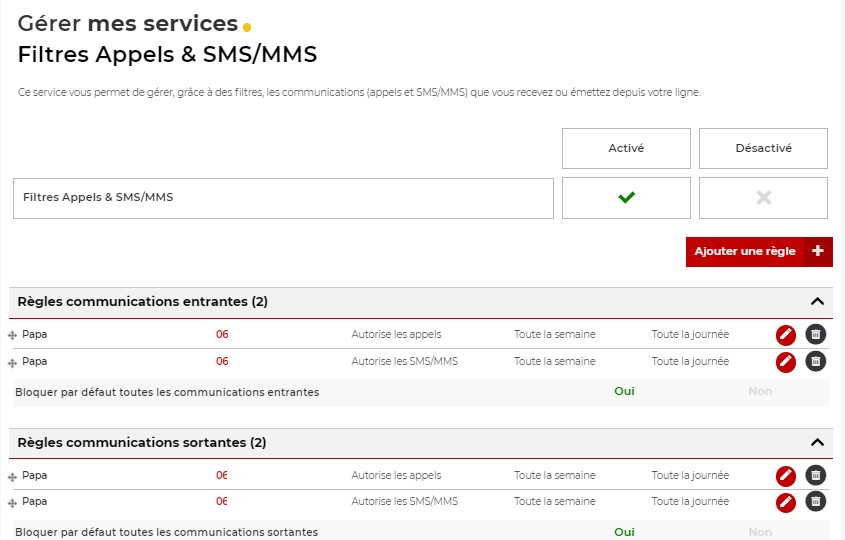Delete the incoming Papa calls rule

[816, 335]
